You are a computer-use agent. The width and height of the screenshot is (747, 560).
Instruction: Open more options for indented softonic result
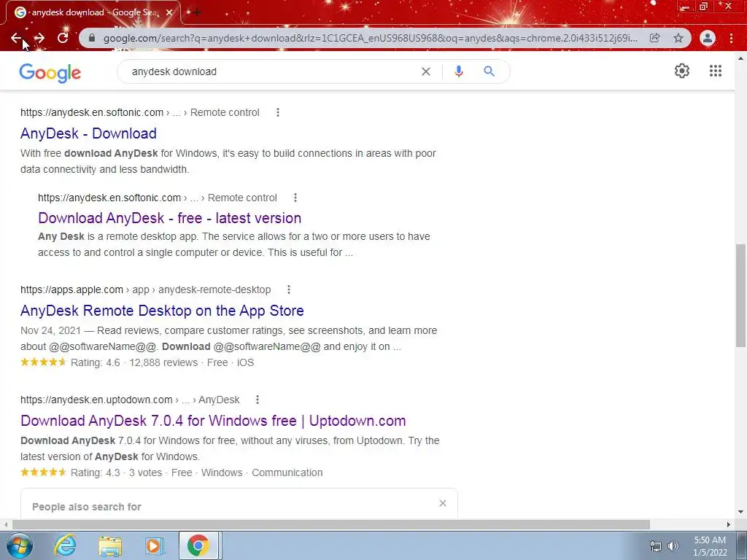tap(295, 198)
